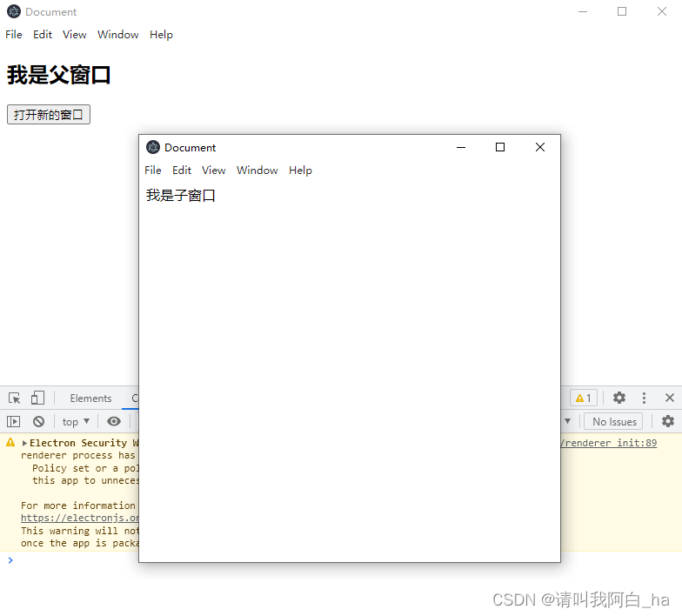The height and width of the screenshot is (616, 682).
Task: Open the child window's View menu
Action: (213, 171)
